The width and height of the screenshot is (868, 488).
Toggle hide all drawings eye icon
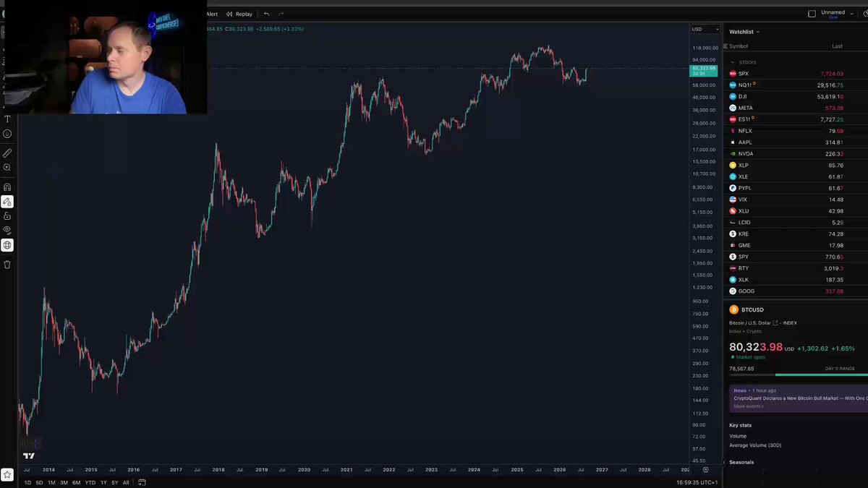tap(7, 230)
